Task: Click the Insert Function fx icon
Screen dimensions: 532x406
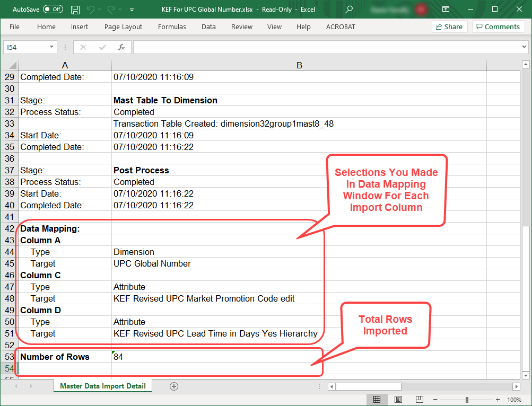Action: point(121,47)
